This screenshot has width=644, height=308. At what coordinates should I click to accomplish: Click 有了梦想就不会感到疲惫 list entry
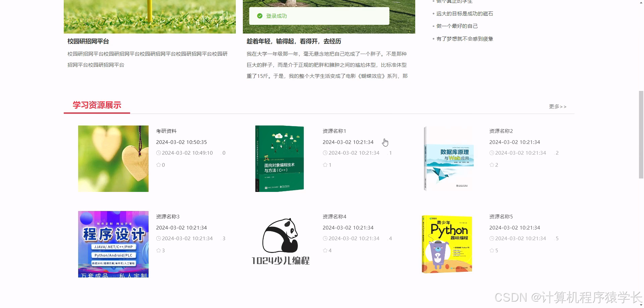point(465,39)
